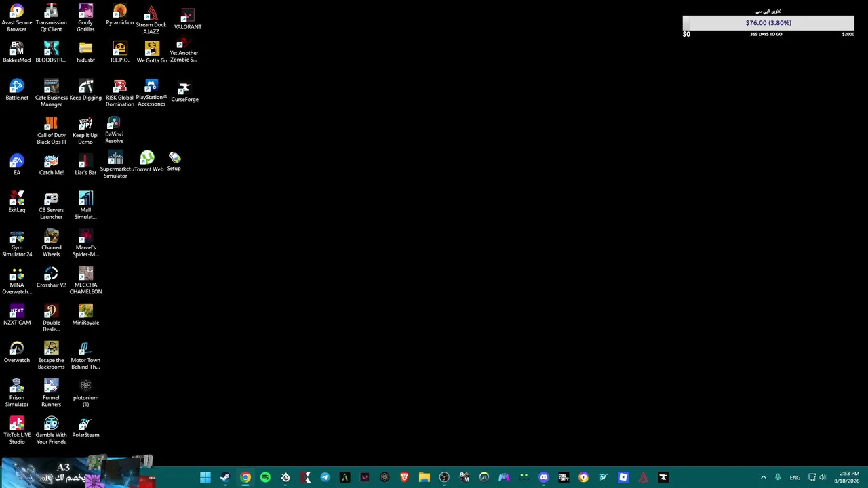Select the Prison Simulator desktop icon
Screen dimensions: 868x488
click(x=17, y=393)
